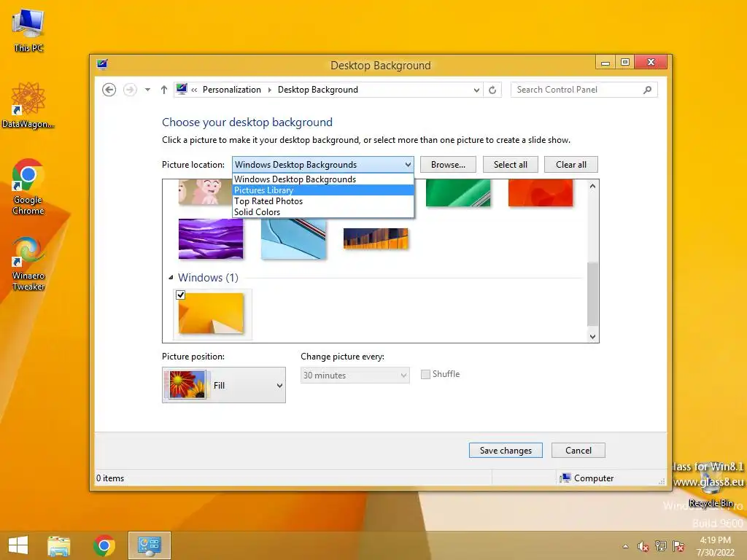This screenshot has width=747, height=560.
Task: Select the orange buildings wallpaper
Action: (x=376, y=238)
